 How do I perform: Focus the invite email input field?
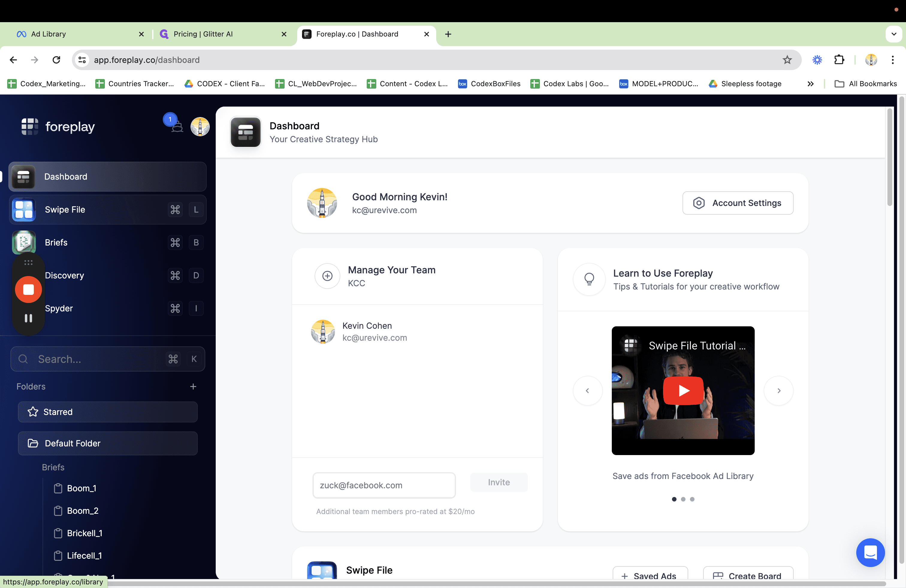(384, 485)
